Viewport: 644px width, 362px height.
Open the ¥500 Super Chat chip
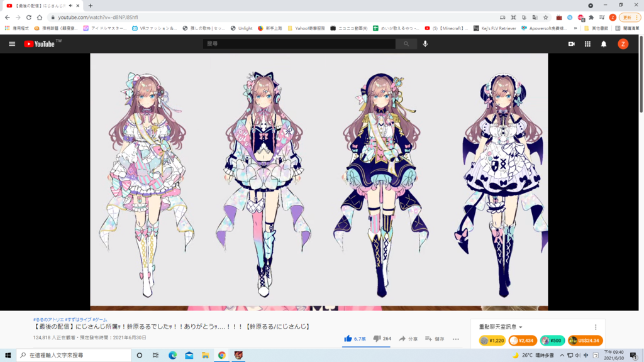(x=552, y=340)
